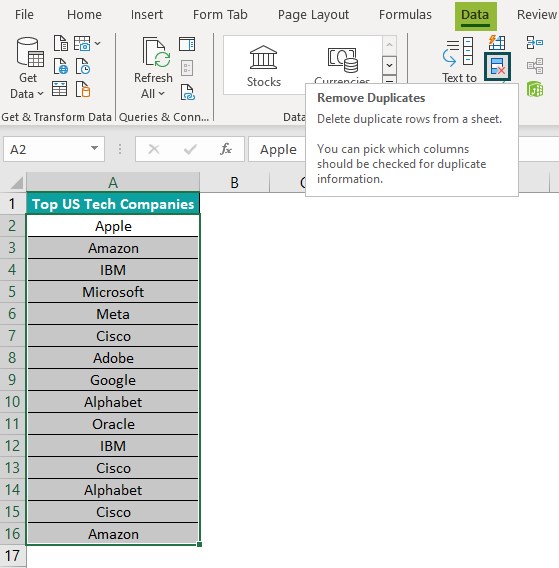Open Recent Sources icon
Screen dimensions: 559x568
pyautogui.click(x=83, y=66)
